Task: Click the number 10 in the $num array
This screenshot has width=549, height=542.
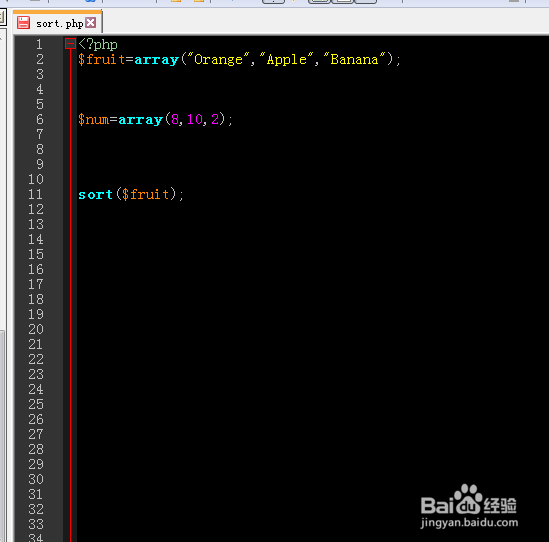Action: pyautogui.click(x=195, y=119)
